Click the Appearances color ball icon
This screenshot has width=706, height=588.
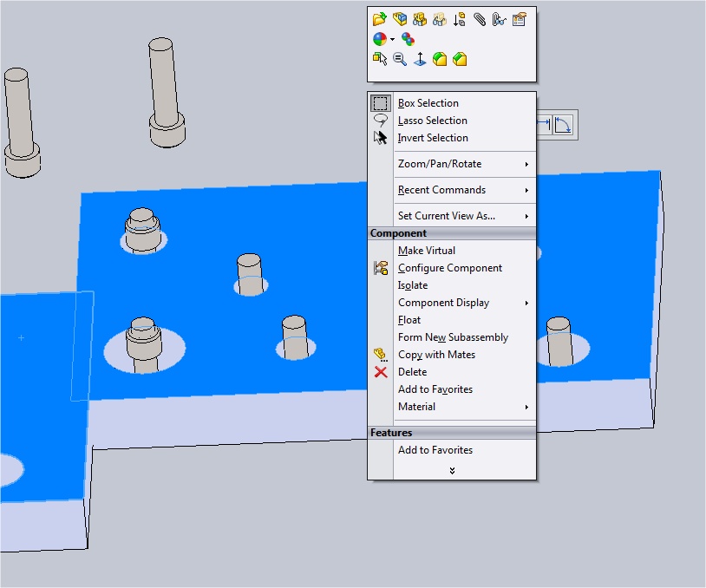click(380, 39)
